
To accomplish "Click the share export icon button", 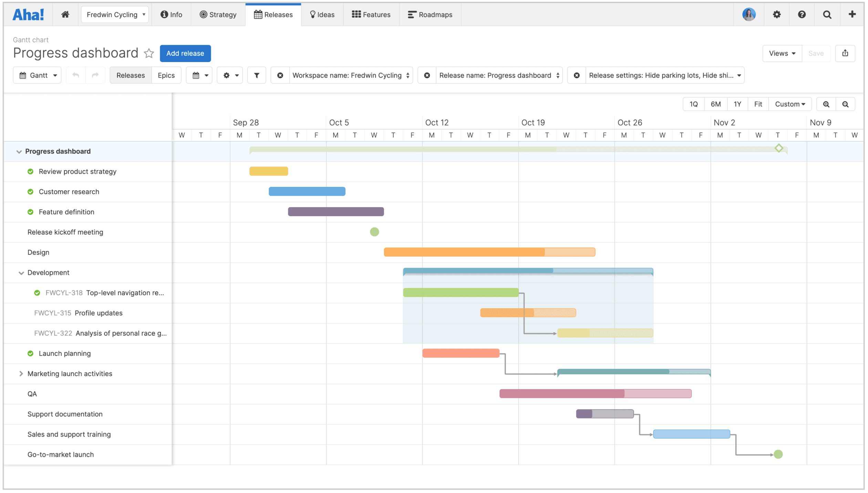I will click(x=845, y=53).
